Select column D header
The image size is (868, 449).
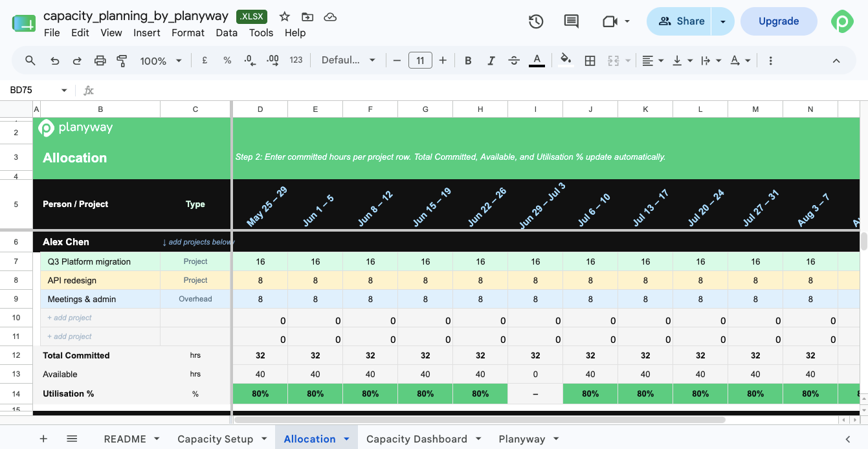(260, 109)
